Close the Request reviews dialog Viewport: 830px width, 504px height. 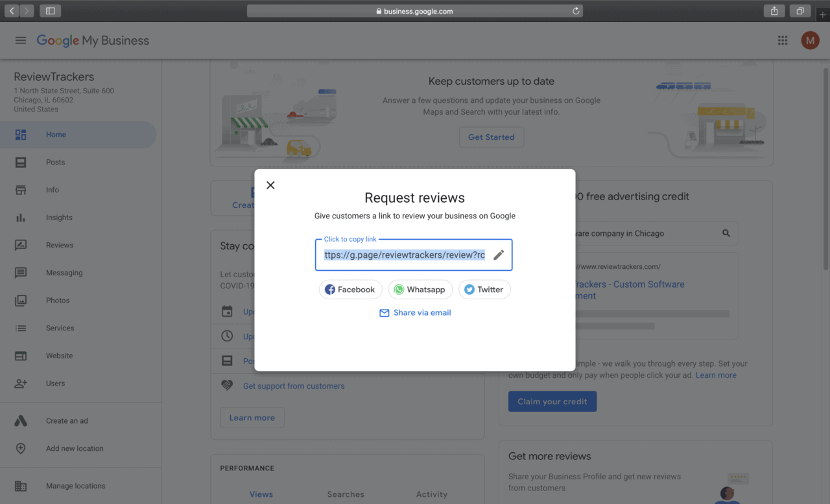click(270, 185)
